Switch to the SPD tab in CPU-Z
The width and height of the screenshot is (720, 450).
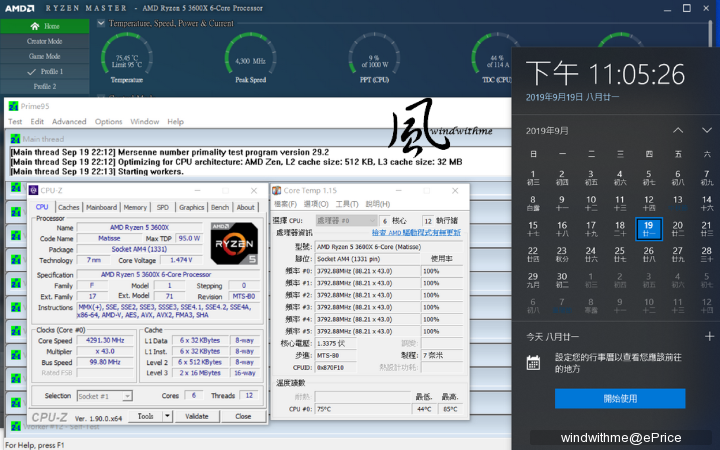pyautogui.click(x=163, y=208)
